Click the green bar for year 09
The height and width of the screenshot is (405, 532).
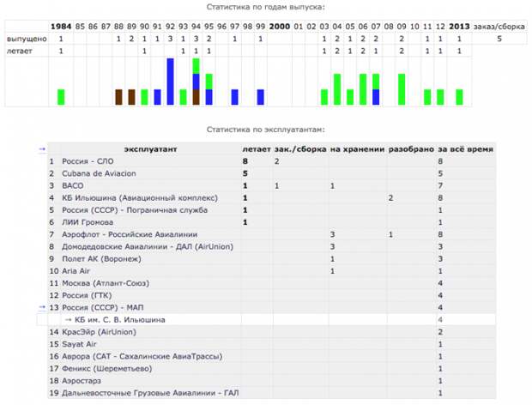[402, 89]
